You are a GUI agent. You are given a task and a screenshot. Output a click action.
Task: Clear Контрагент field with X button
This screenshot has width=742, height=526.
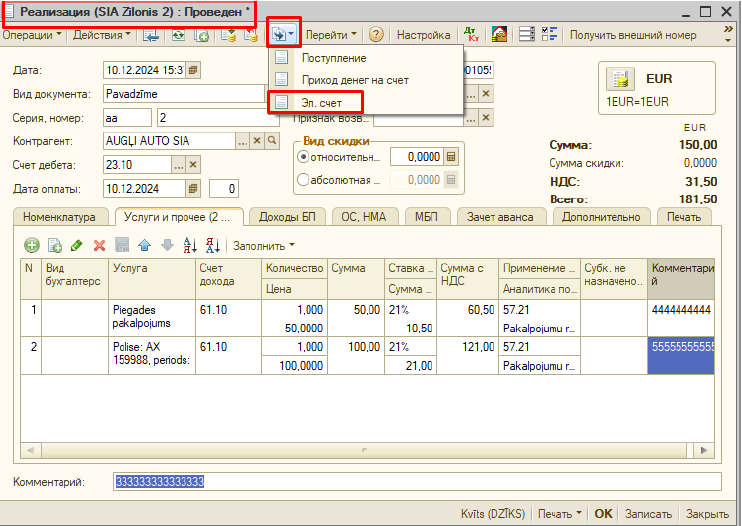tap(257, 140)
